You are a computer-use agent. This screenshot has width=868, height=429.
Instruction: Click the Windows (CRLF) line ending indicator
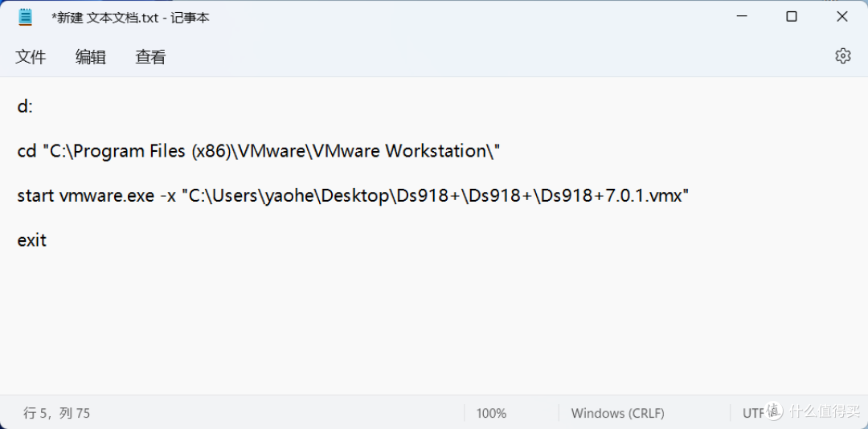[x=618, y=413]
